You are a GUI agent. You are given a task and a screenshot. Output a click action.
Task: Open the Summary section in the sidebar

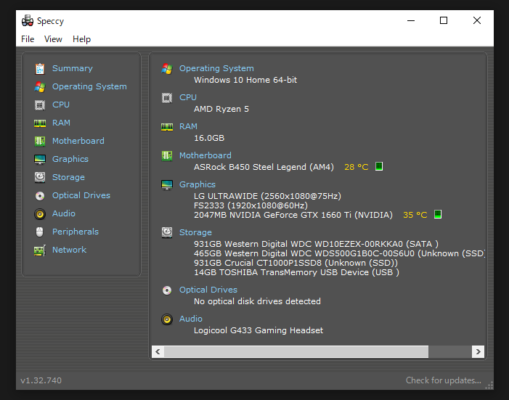tap(72, 68)
